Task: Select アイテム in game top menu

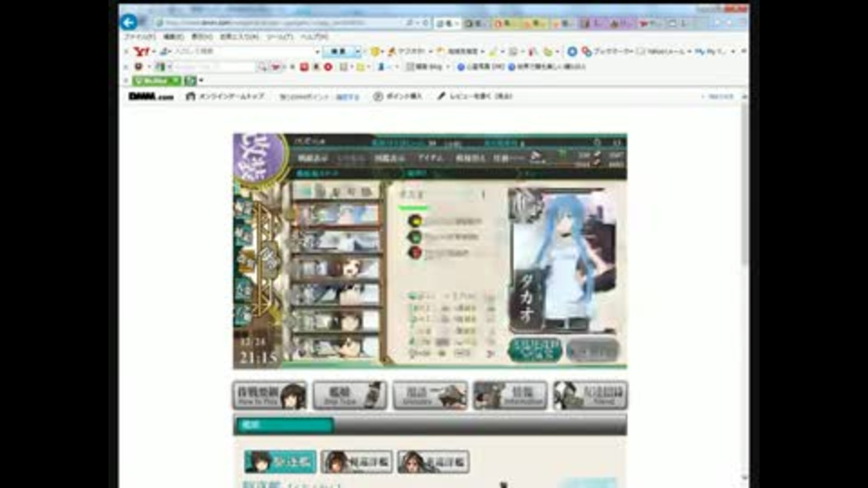Action: coord(430,158)
